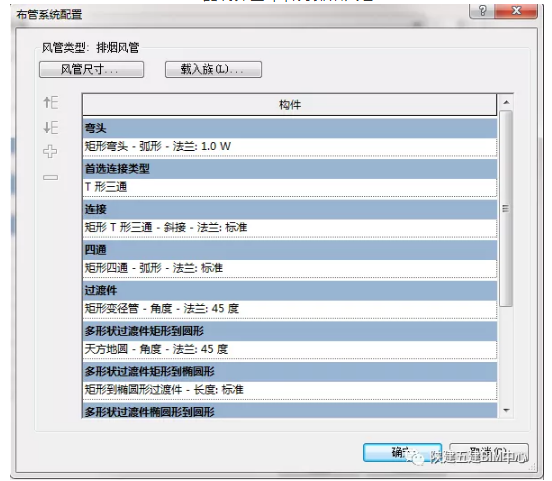The height and width of the screenshot is (481, 552).
Task: Select the 多形状过渡件矩形到圆形 header row
Action: 290,331
